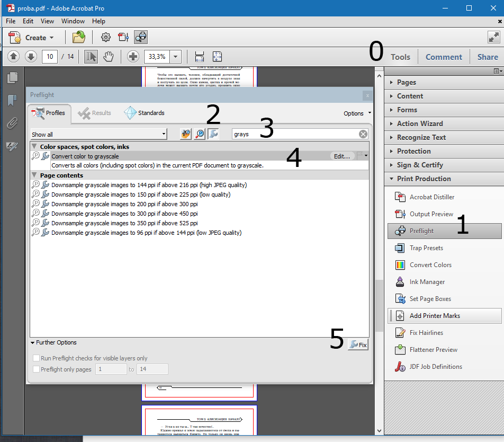Viewport: 504px width, 442px height.
Task: Click the Hand tool icon
Action: point(108,56)
